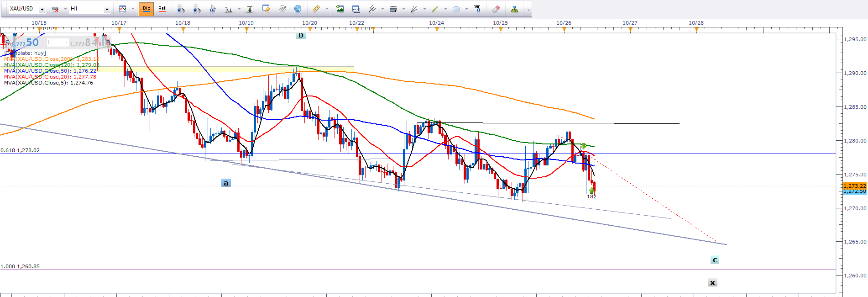Click the zoom out magnifier icon
The width and height of the screenshot is (868, 297).
(197, 9)
